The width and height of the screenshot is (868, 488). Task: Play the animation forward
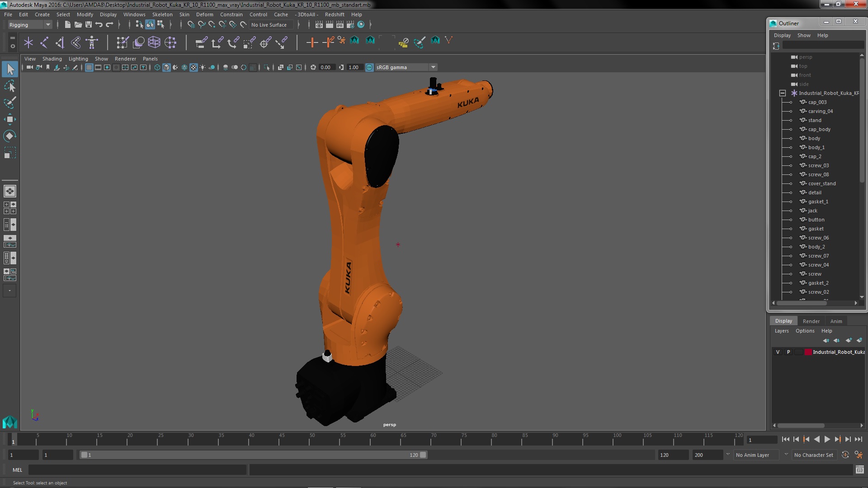pyautogui.click(x=827, y=439)
